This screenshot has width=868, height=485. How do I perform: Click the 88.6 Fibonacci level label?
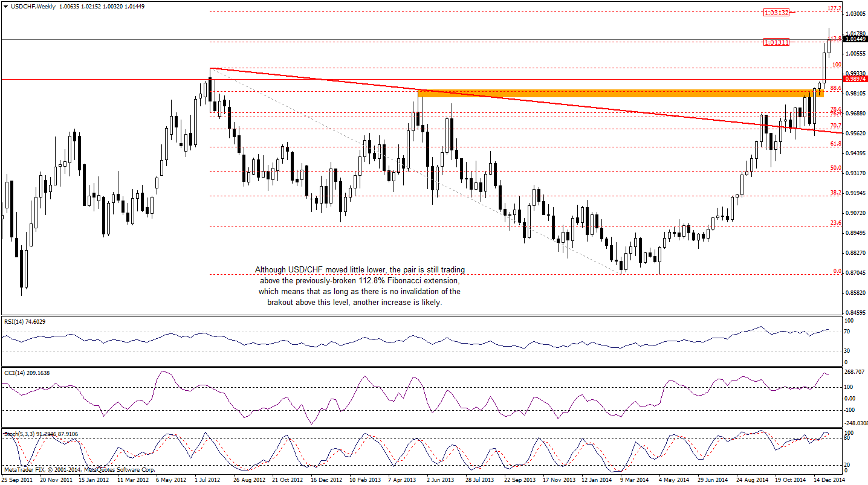(836, 88)
